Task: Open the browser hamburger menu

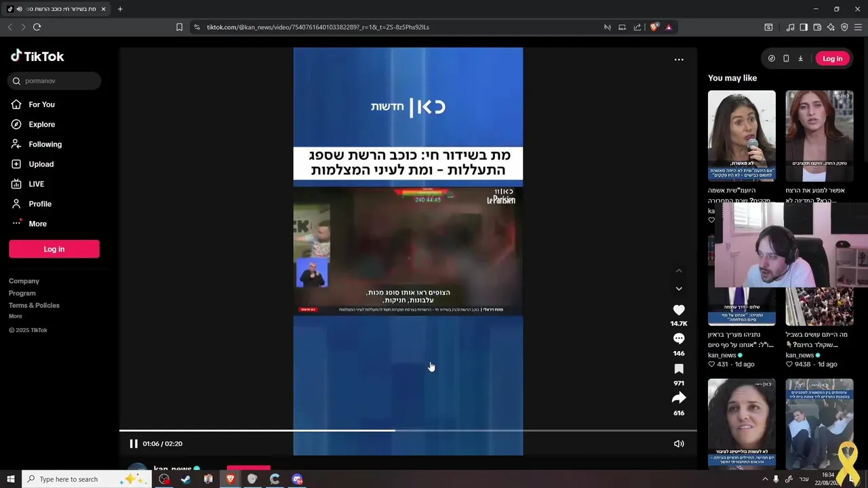Action: tap(858, 27)
